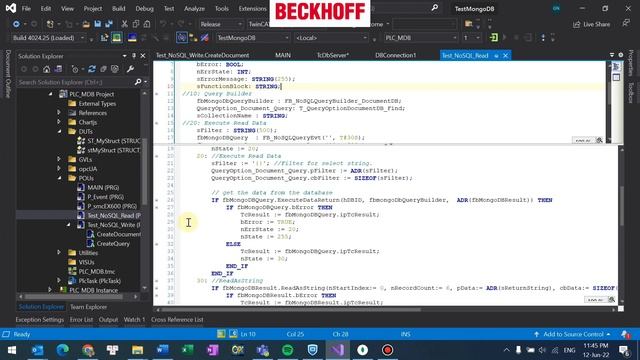Expand the Utilities folder node
The image size is (640, 360).
tap(59, 253)
